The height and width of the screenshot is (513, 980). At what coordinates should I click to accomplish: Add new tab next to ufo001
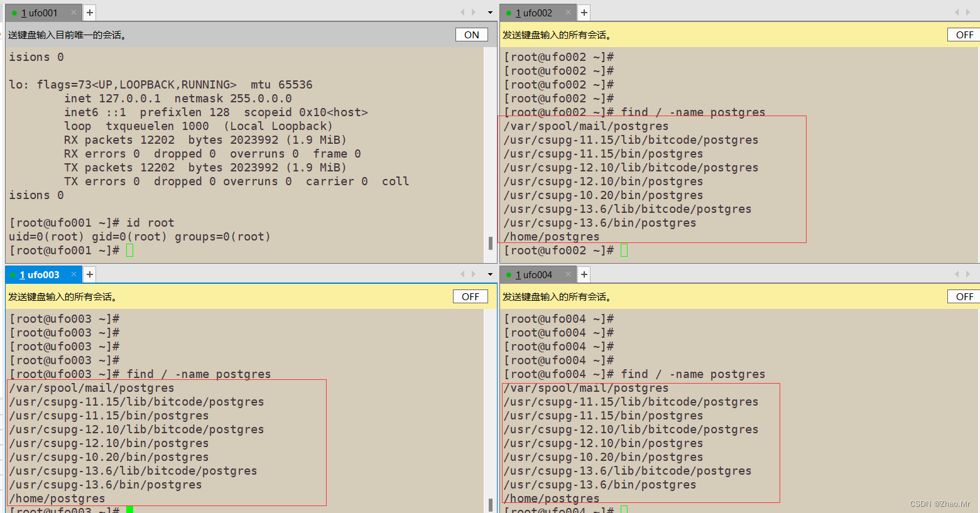tap(90, 13)
